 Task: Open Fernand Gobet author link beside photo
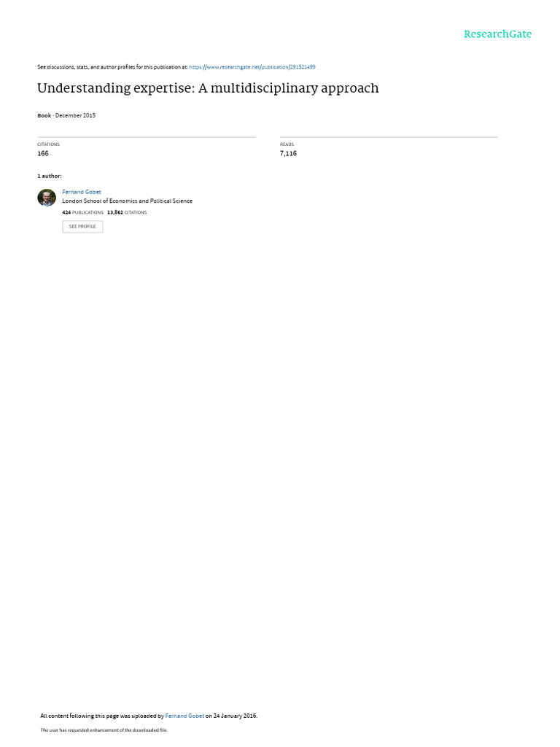pyautogui.click(x=82, y=192)
